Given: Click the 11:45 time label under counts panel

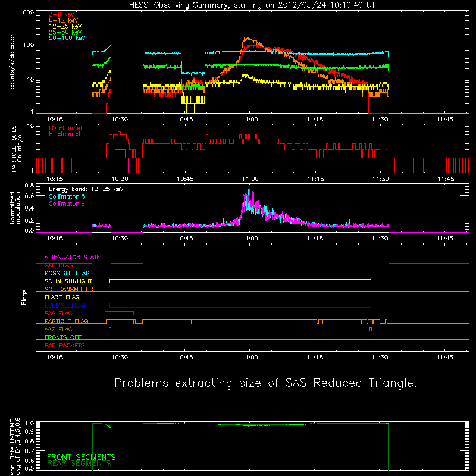Looking at the screenshot, I should (444, 120).
